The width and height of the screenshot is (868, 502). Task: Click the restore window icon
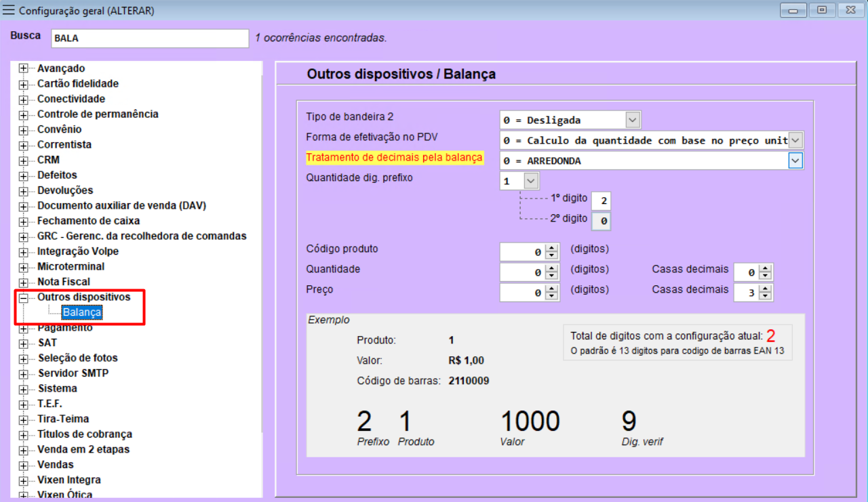point(821,10)
